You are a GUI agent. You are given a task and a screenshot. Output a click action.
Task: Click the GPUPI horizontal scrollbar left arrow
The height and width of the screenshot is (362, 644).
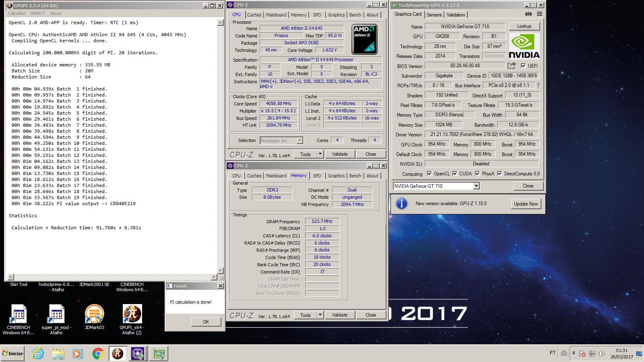10,277
